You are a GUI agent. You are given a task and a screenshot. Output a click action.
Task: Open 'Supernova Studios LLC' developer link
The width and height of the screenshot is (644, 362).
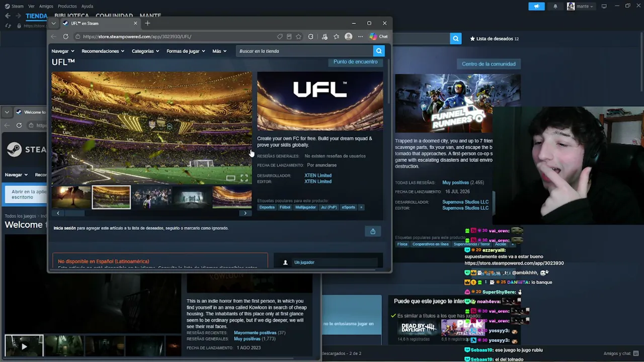point(465,202)
